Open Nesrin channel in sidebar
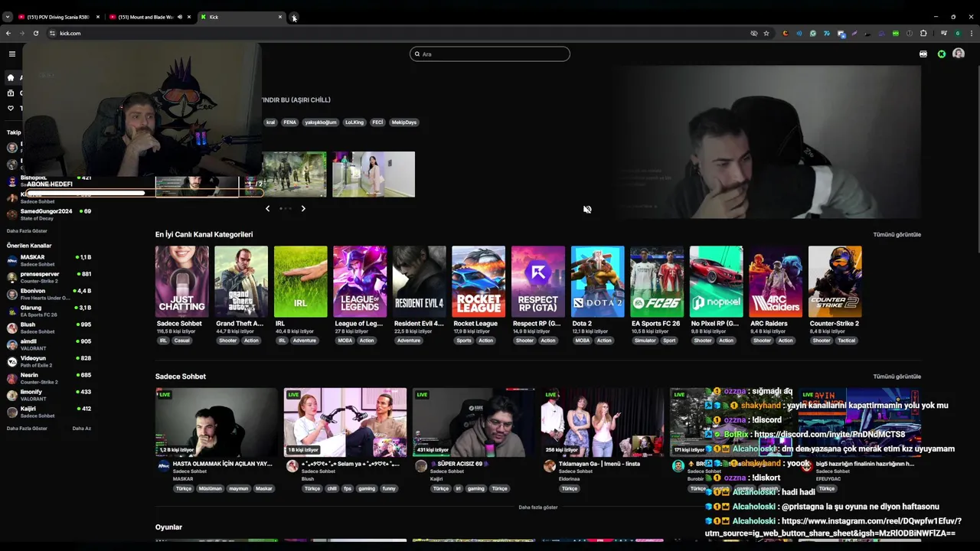 [49, 378]
